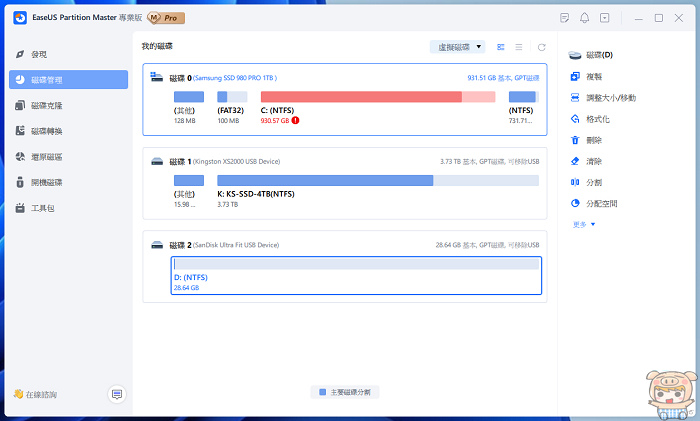This screenshot has height=421, width=700.
Task: Click the Pro badge in title bar
Action: point(166,18)
